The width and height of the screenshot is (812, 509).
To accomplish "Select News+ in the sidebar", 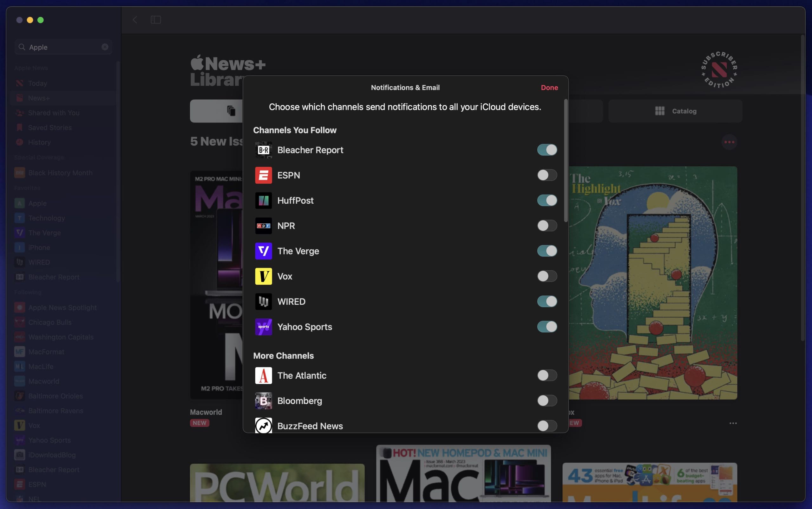I will (63, 98).
